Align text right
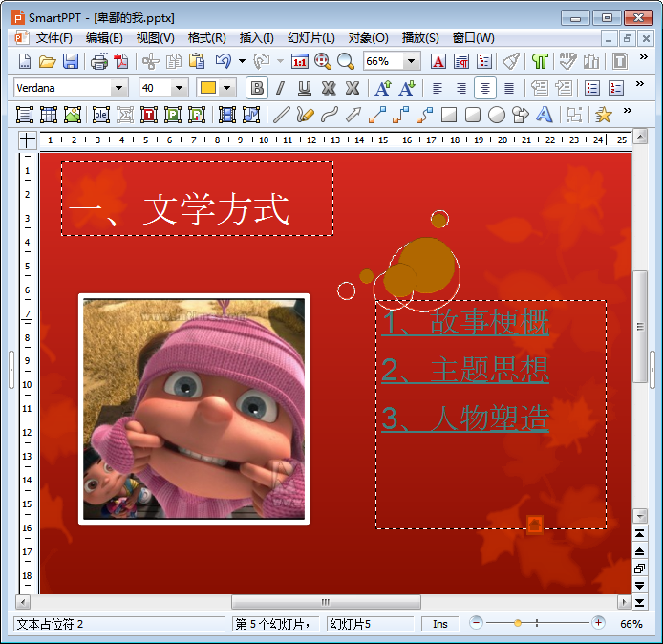Viewport: 663px width, 644px height. pyautogui.click(x=460, y=88)
